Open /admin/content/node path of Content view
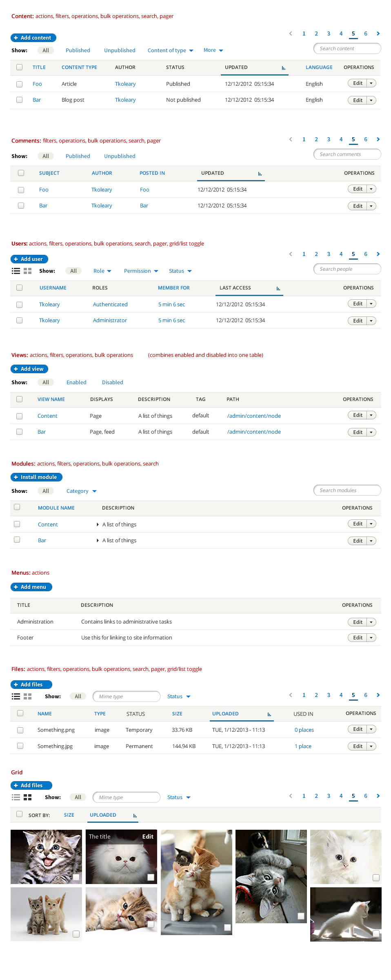 254,416
